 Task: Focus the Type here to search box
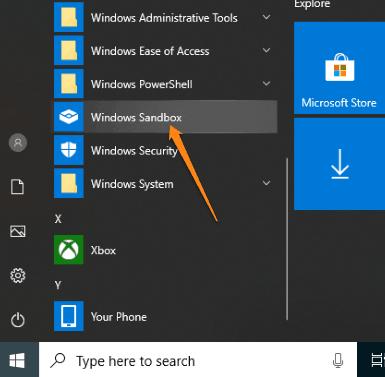coord(198,361)
